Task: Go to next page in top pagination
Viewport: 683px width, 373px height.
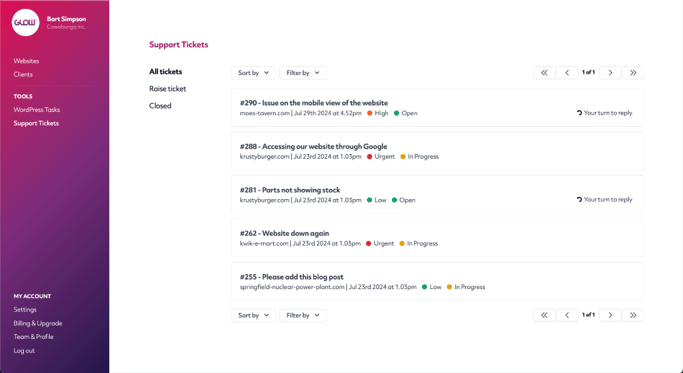Action: click(610, 73)
